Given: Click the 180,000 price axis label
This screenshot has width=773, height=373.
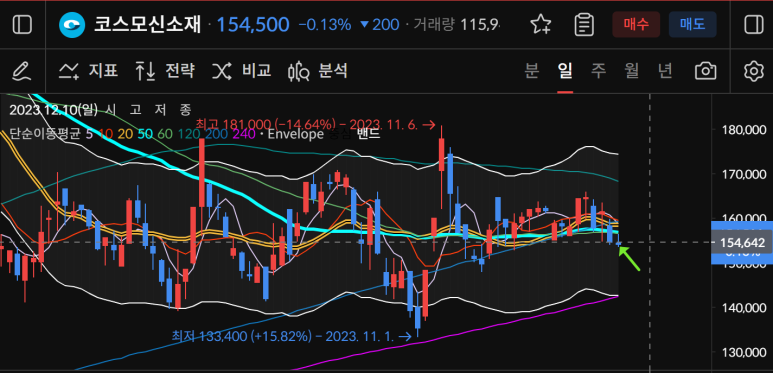Looking at the screenshot, I should [744, 130].
